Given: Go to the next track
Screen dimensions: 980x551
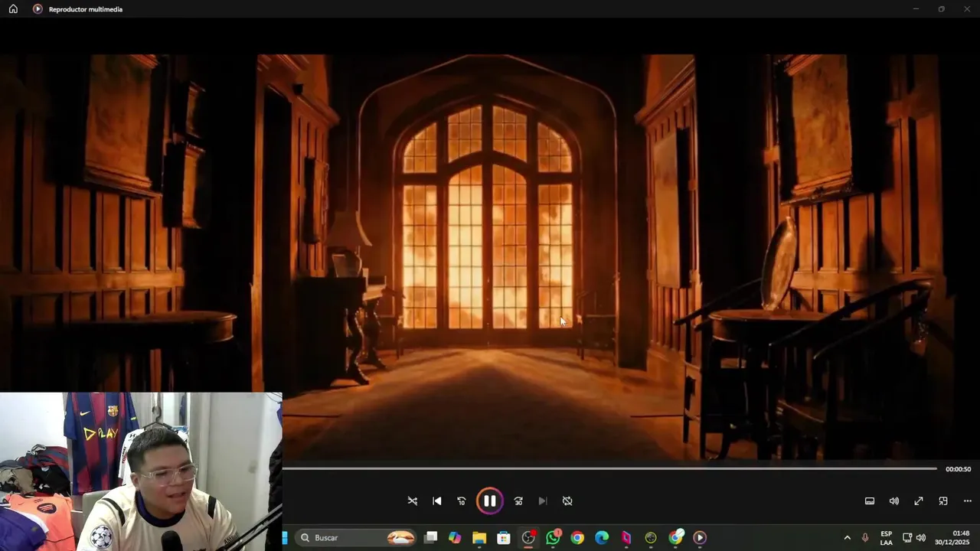Looking at the screenshot, I should (543, 501).
